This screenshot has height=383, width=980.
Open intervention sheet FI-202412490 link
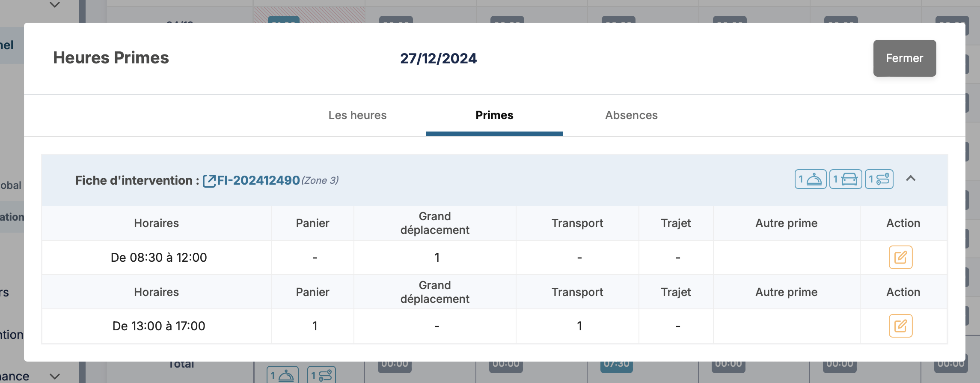(258, 180)
